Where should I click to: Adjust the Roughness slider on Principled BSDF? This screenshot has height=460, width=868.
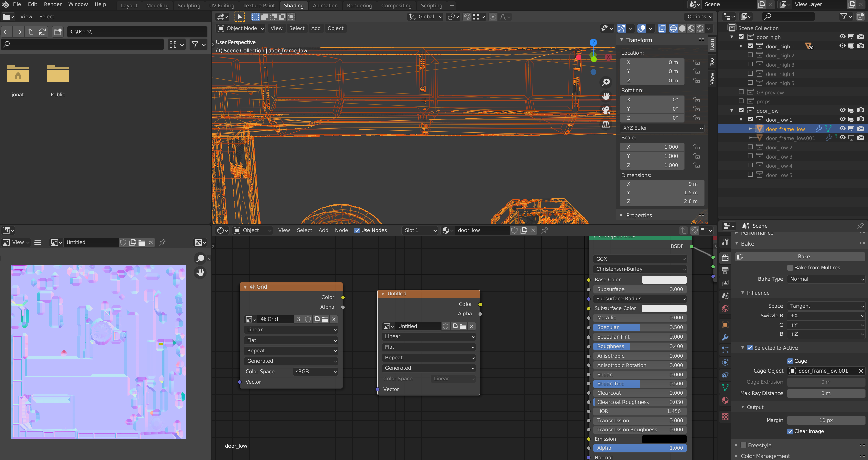click(x=640, y=346)
